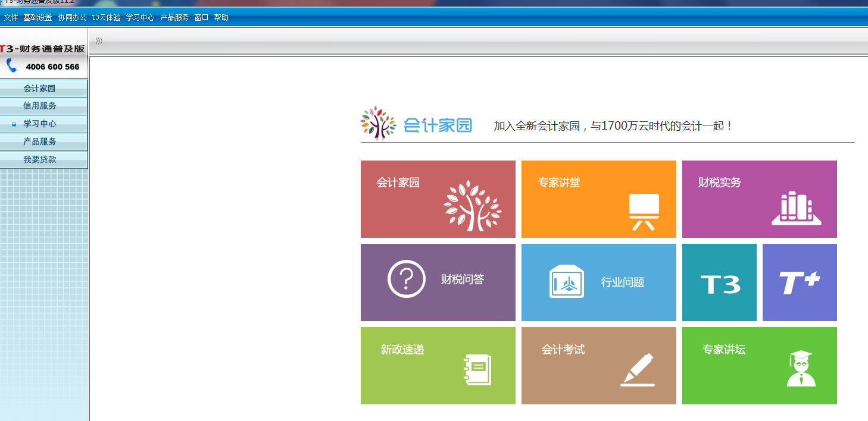Viewport: 868px width, 421px height.
Task: Click the 专家讲坛 green tile label
Action: coord(724,350)
